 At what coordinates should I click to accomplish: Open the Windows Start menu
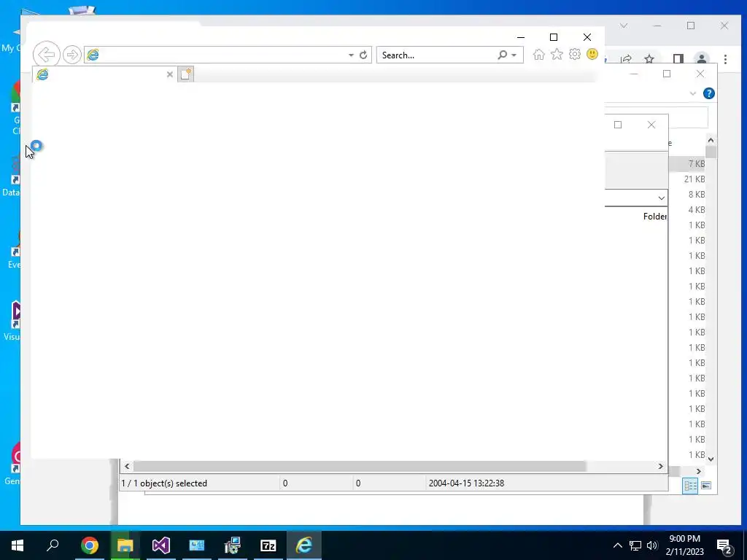point(18,545)
